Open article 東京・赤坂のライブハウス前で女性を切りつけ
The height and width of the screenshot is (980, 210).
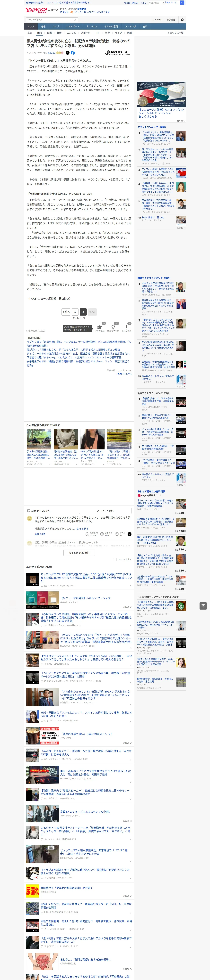coord(95,773)
